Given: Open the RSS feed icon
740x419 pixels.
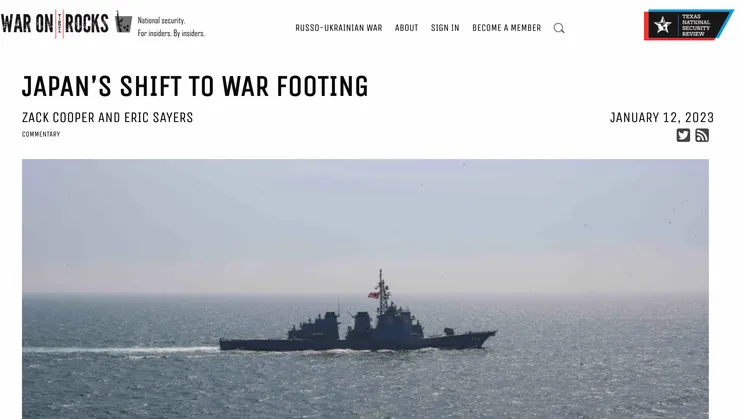Looking at the screenshot, I should pyautogui.click(x=702, y=135).
